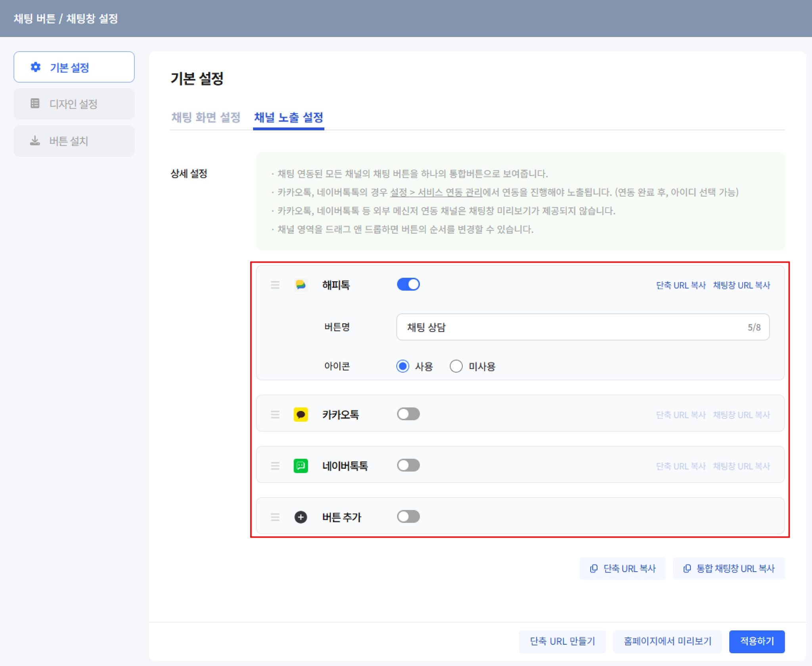Image resolution: width=812 pixels, height=666 pixels.
Task: Click the Naver TalkTalk (네이버톡톡) green icon
Action: (x=301, y=466)
